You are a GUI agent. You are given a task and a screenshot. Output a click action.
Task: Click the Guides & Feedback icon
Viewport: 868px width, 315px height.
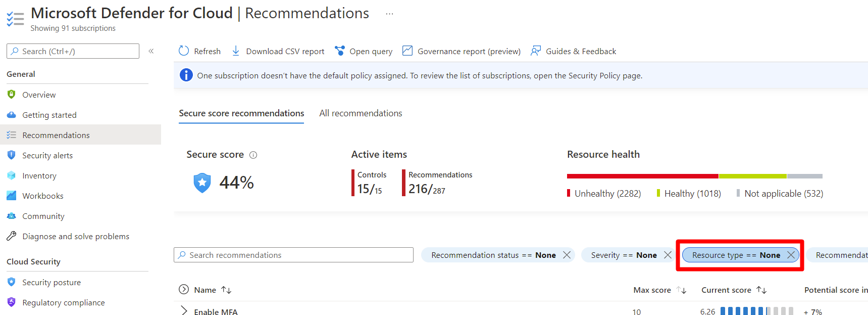[536, 51]
